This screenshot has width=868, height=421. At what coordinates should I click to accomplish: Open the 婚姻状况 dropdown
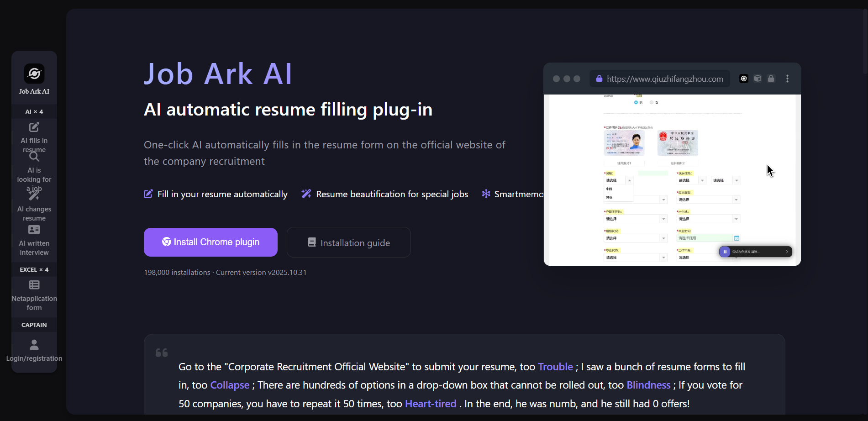(x=636, y=238)
